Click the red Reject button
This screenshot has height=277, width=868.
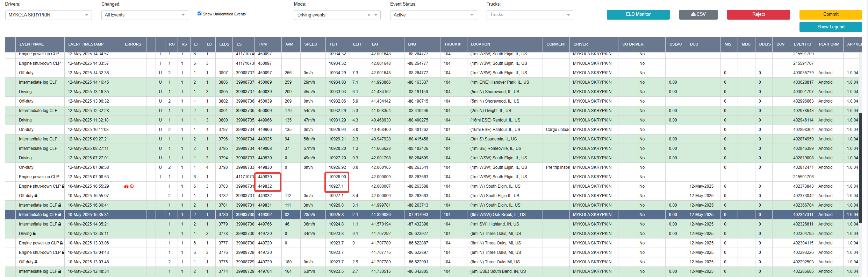[759, 14]
